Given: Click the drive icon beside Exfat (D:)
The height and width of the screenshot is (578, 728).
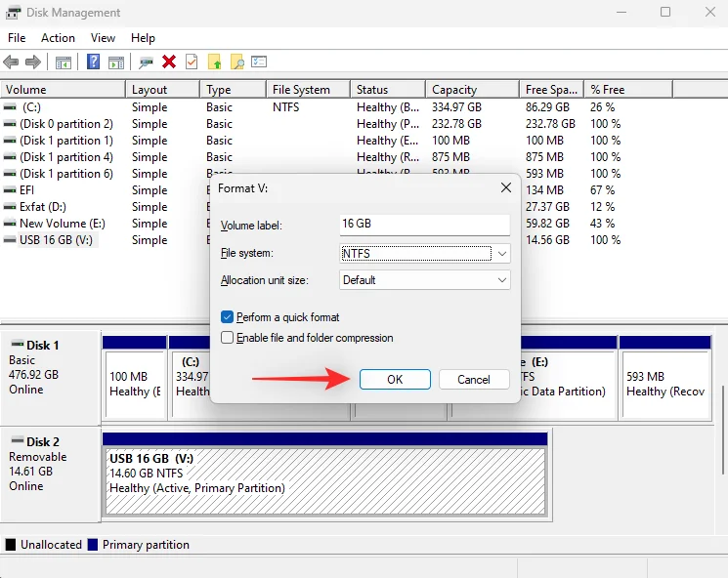Looking at the screenshot, I should pos(10,207).
